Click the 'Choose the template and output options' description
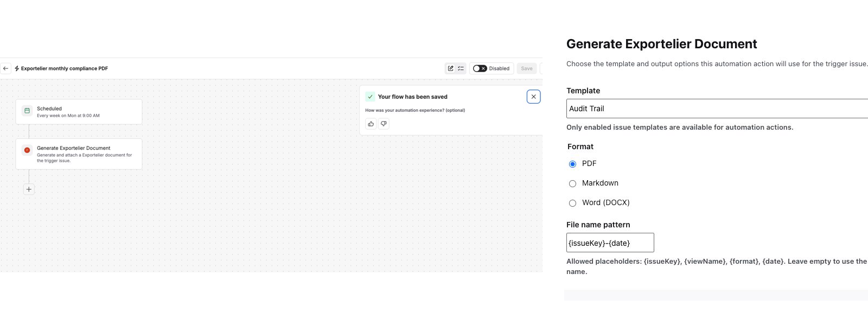Screen dimensions: 868x331 coord(717,64)
